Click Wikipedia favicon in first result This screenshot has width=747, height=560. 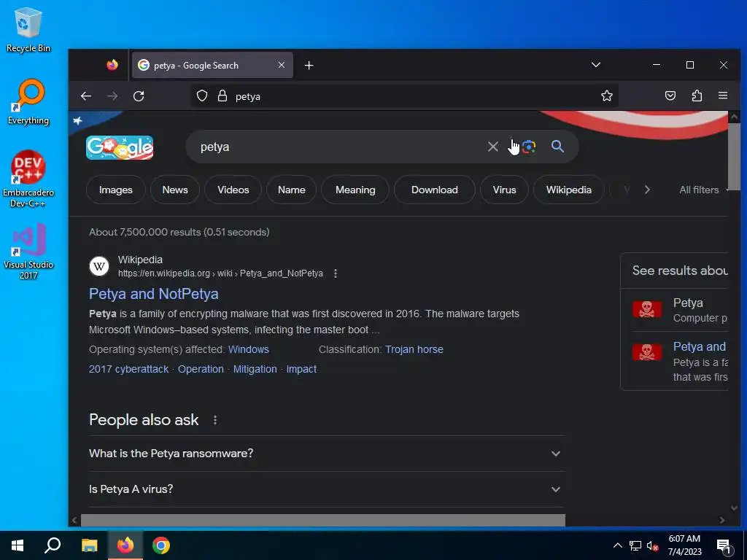click(99, 266)
